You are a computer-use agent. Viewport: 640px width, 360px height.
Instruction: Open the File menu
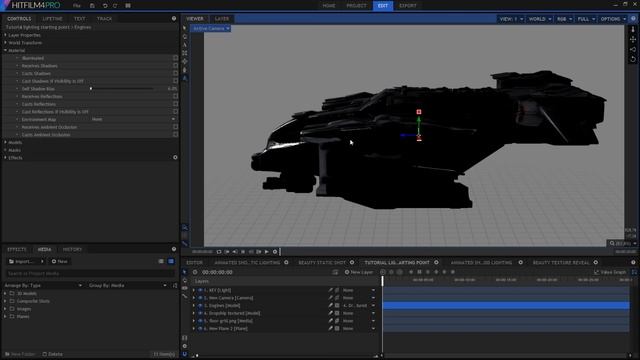77,6
